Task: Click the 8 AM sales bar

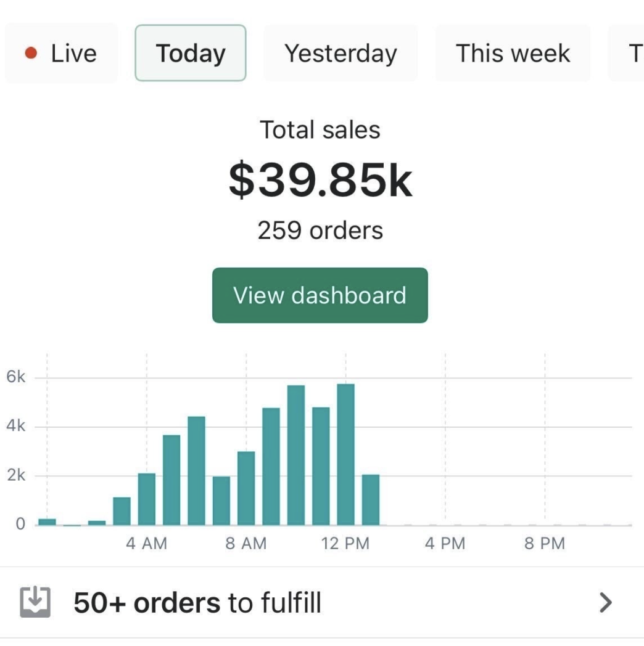Action: (x=246, y=488)
